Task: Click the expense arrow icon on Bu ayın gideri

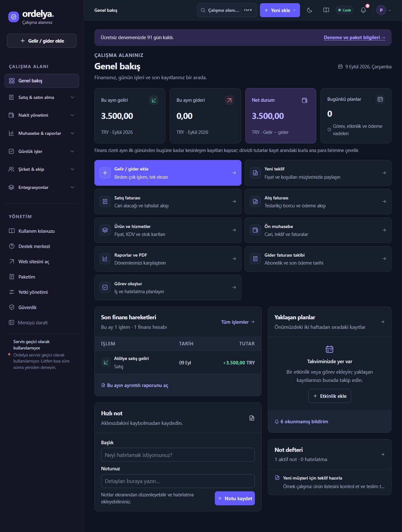Action: pyautogui.click(x=229, y=100)
